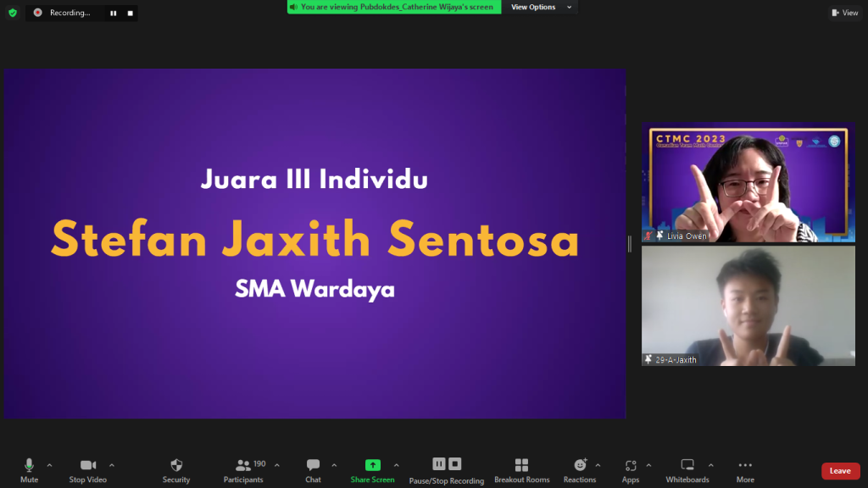Expand the audio options arrow beside Mute
Image resolution: width=868 pixels, height=488 pixels.
pos(49,465)
